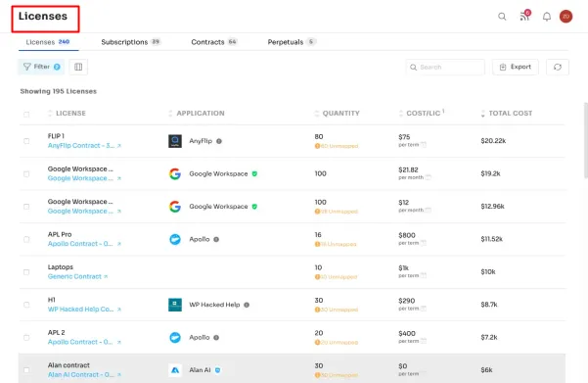
Task: Toggle the column selector icon
Action: point(78,67)
